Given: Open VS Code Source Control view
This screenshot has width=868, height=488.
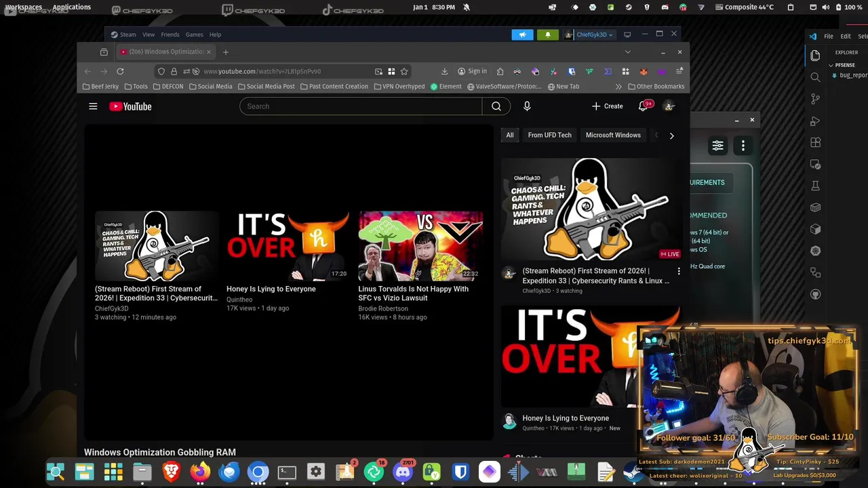Looking at the screenshot, I should pyautogui.click(x=815, y=99).
